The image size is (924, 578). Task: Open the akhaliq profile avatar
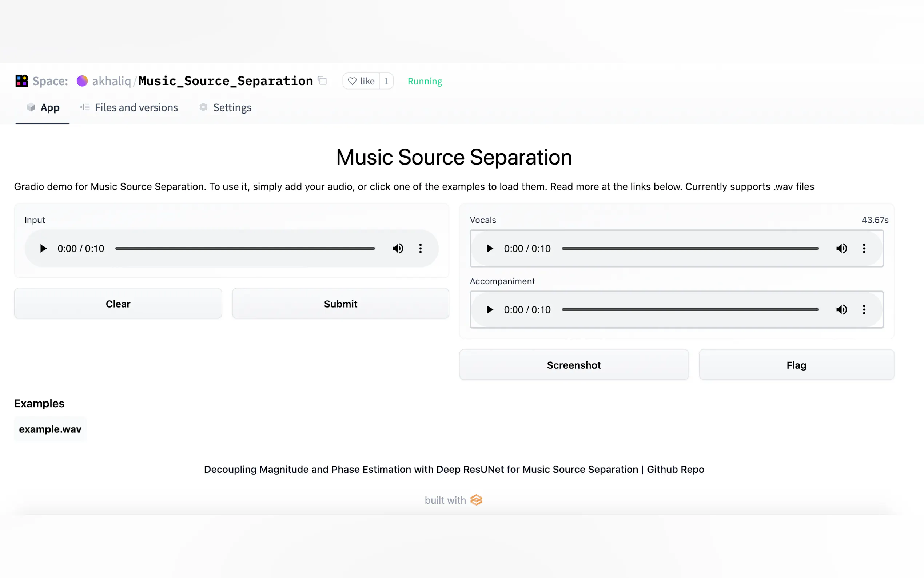(x=83, y=81)
